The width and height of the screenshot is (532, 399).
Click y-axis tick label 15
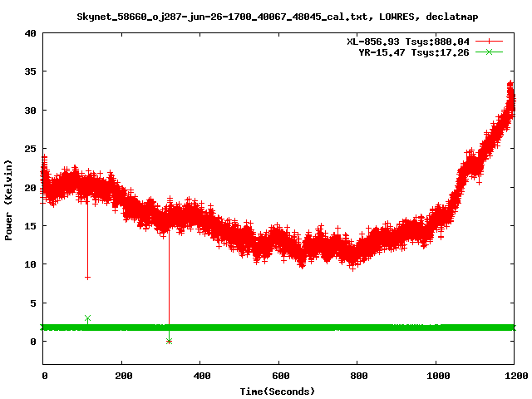click(30, 225)
